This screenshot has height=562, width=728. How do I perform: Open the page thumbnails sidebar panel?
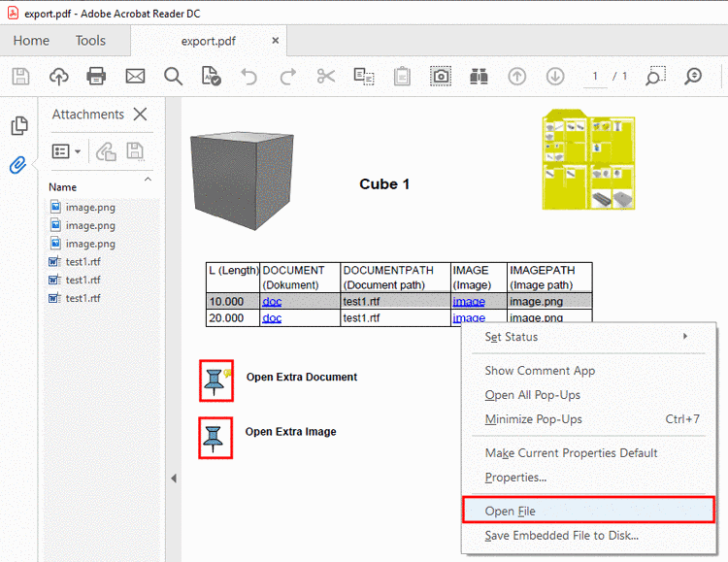pyautogui.click(x=17, y=125)
